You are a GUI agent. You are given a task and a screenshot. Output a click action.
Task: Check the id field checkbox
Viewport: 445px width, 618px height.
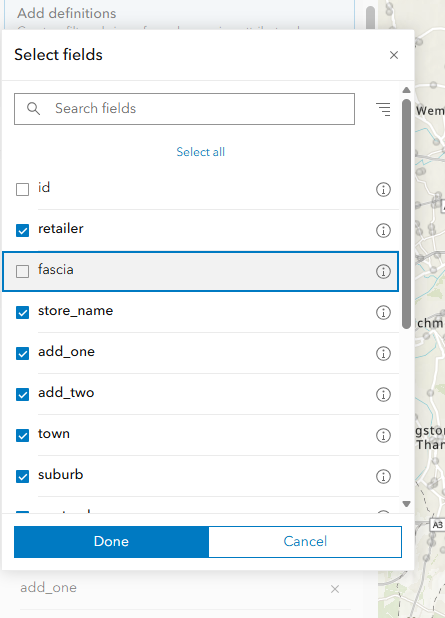pyautogui.click(x=22, y=189)
